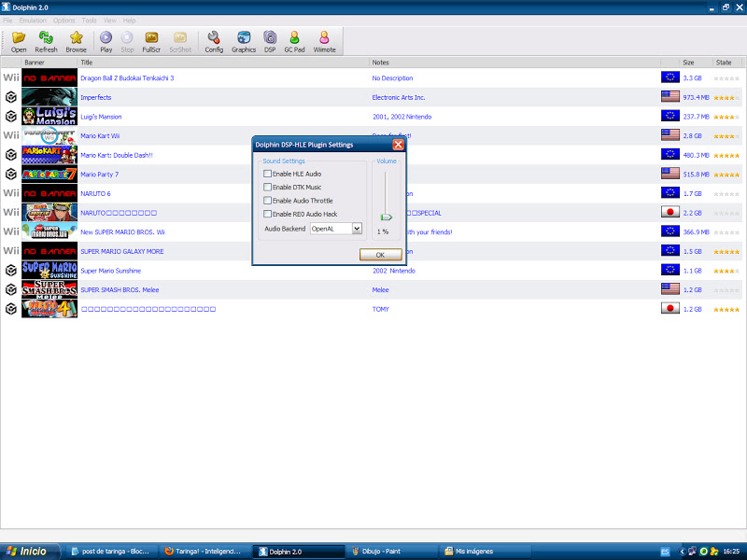Toggle Enable DTK Music checkbox

point(268,188)
